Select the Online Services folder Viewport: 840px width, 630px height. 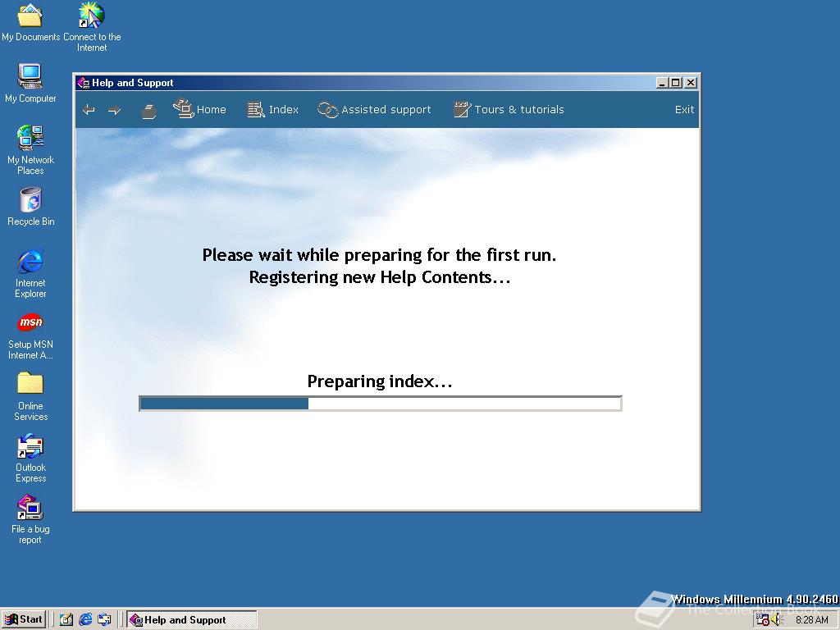(30, 396)
